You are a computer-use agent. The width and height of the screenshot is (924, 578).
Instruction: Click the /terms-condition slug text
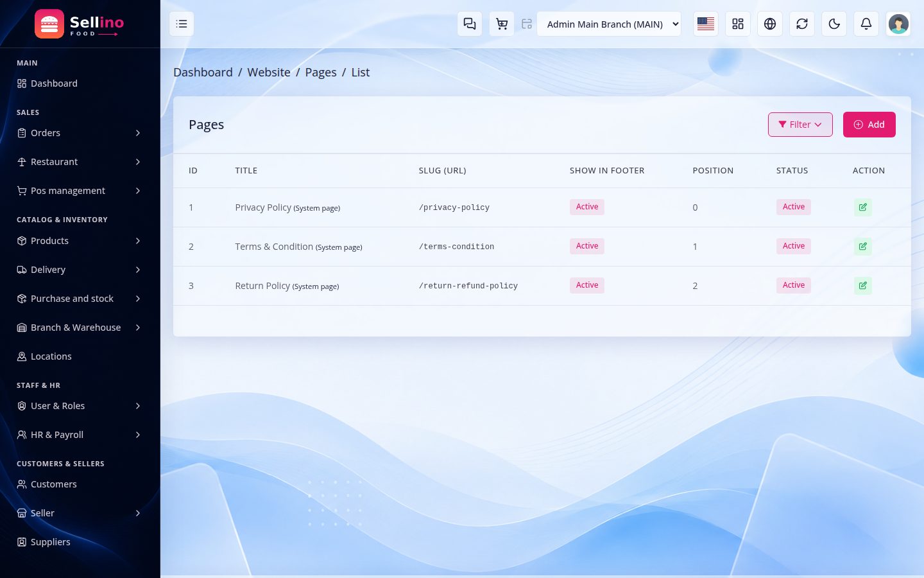(x=456, y=247)
